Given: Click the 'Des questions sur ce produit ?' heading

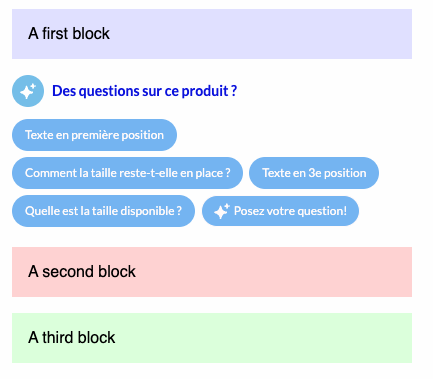Looking at the screenshot, I should pos(144,91).
